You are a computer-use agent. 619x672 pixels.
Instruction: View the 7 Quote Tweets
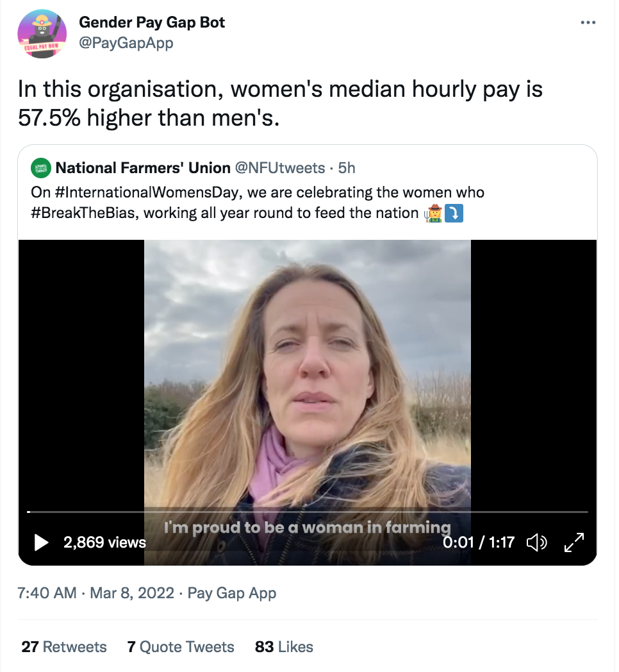click(181, 646)
